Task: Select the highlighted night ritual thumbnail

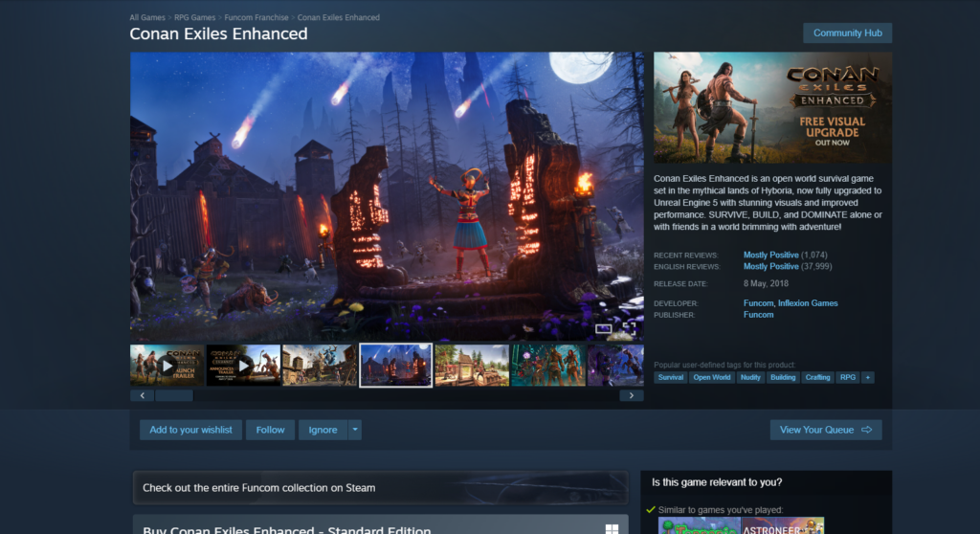Action: tap(395, 366)
